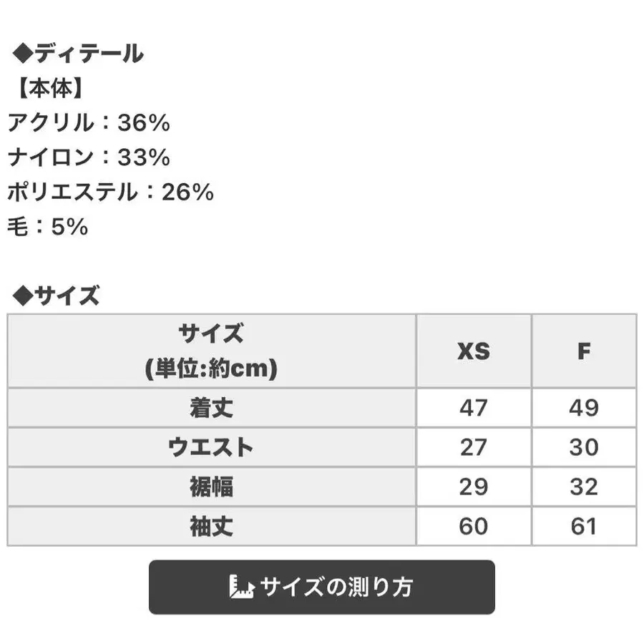Click the F 袖丈 value 61
Screen dimensions: 644x644
[584, 527]
